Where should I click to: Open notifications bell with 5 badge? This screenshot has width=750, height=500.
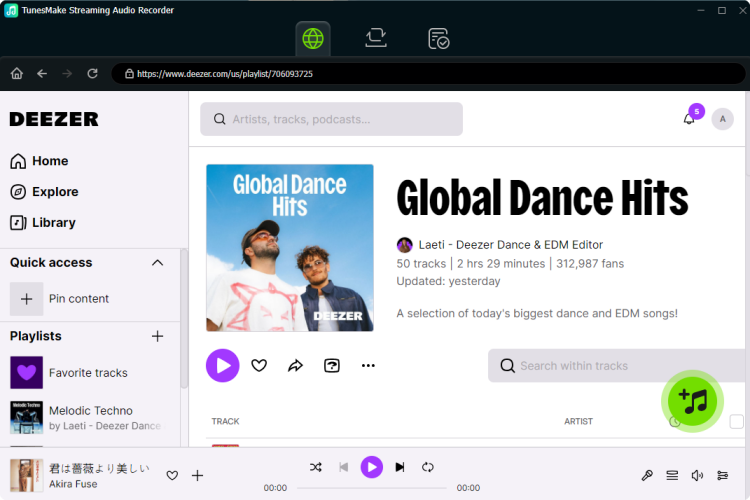(689, 118)
